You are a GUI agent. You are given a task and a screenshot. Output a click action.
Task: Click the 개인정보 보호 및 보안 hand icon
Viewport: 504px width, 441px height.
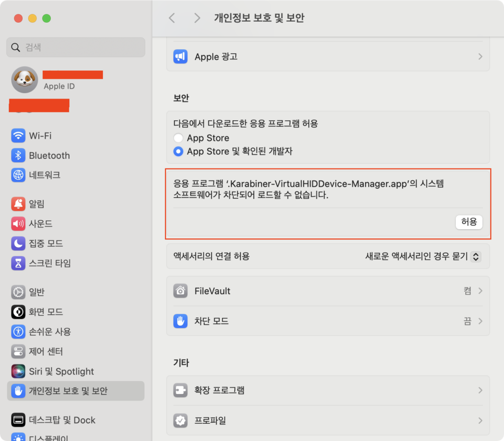pyautogui.click(x=18, y=391)
